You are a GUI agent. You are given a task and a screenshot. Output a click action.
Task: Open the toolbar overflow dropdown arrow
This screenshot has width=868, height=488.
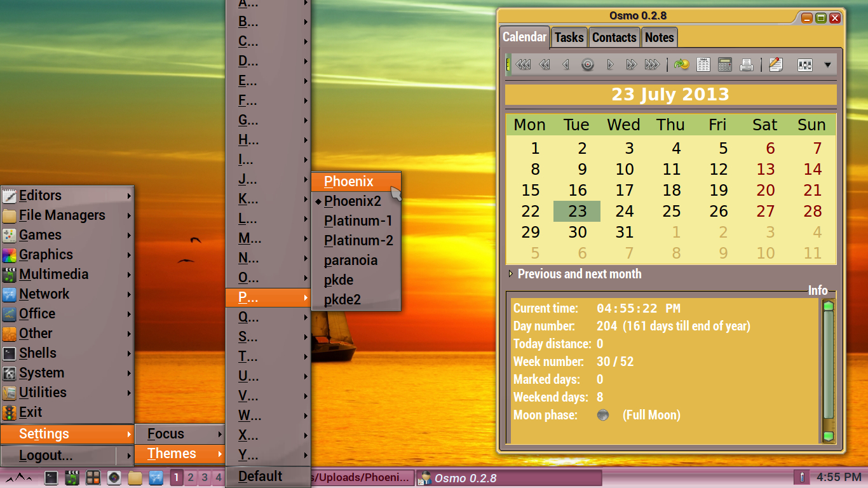click(827, 65)
